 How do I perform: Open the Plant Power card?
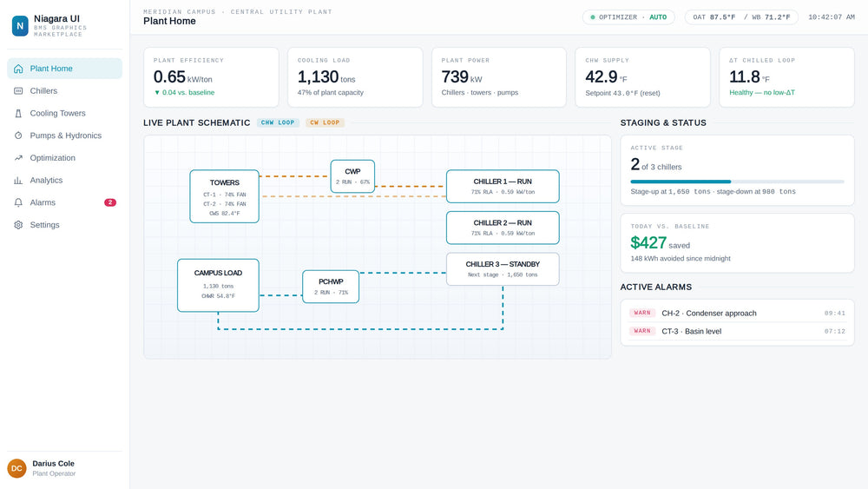[x=499, y=77]
